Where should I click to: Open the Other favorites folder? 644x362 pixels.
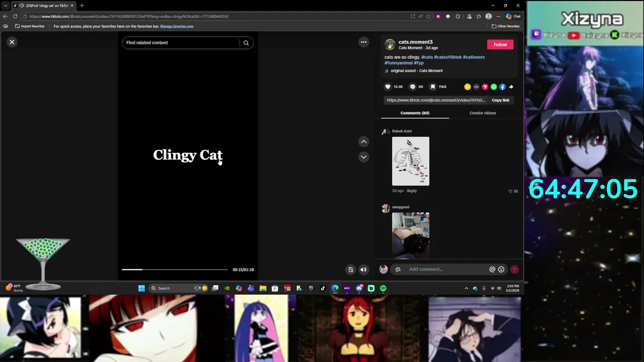click(x=506, y=26)
